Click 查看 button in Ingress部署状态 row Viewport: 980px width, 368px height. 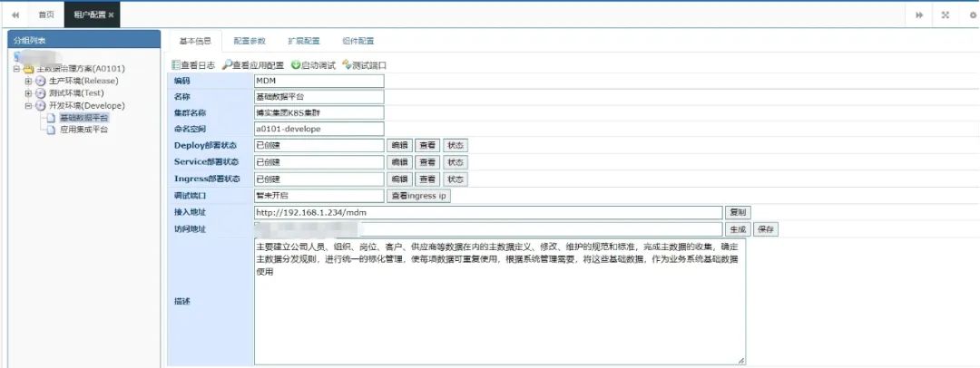coord(427,179)
